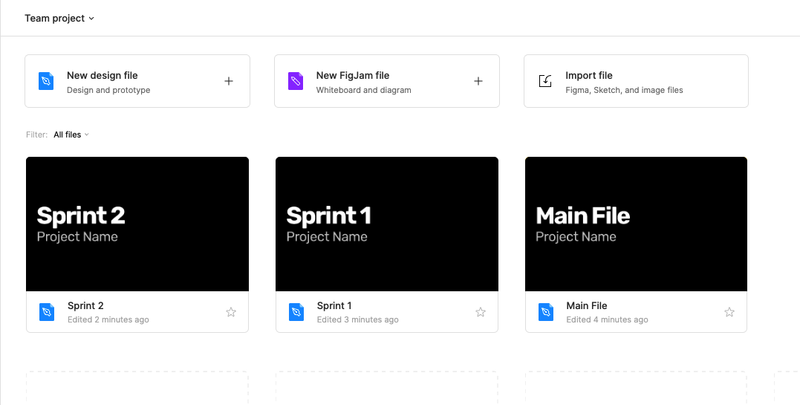This screenshot has height=405, width=800.
Task: Click the plus icon on New design file
Action: point(229,81)
